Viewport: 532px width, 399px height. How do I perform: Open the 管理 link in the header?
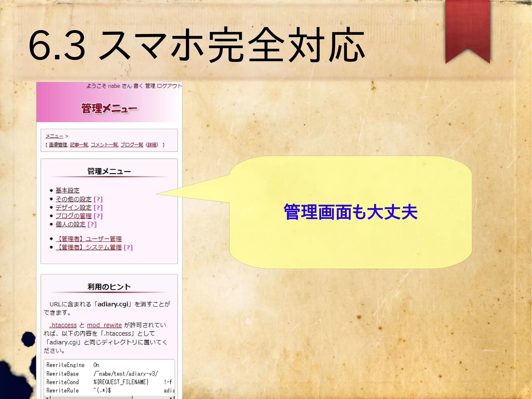150,86
